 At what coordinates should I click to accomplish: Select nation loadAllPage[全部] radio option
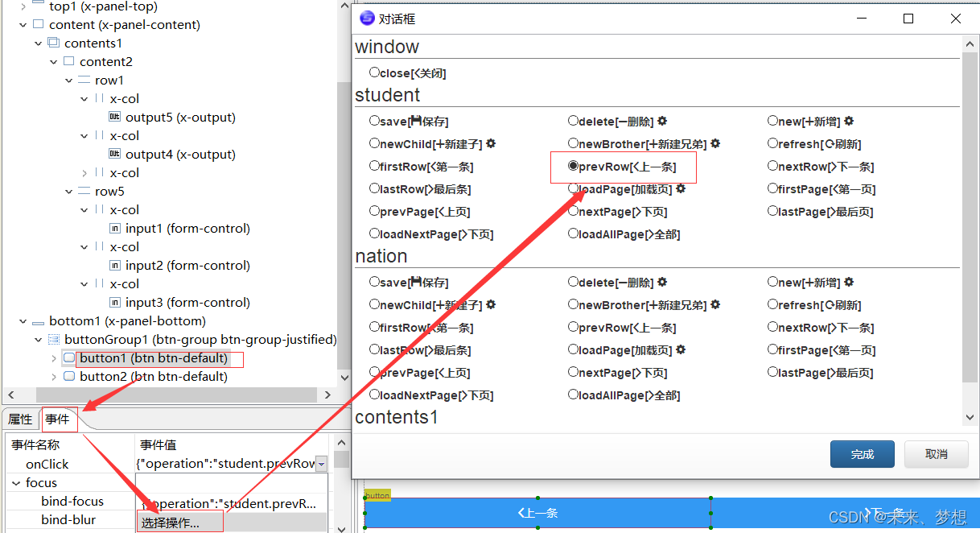[573, 395]
